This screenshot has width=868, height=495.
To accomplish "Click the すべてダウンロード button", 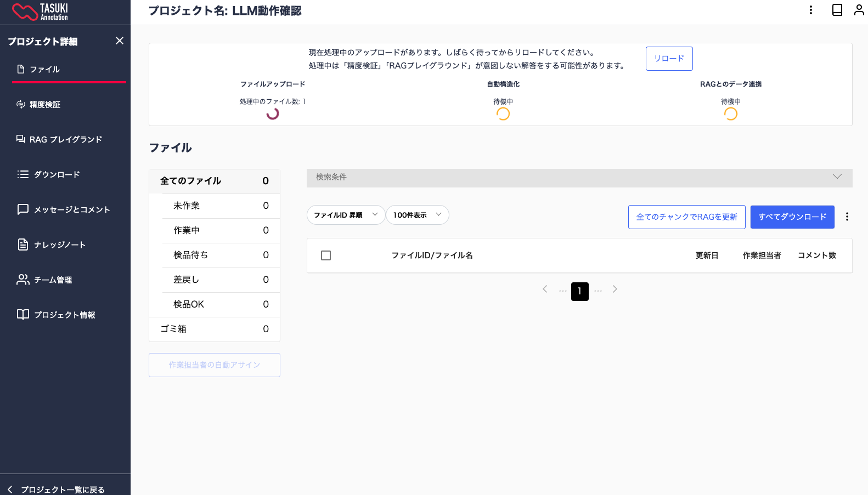I will [x=792, y=217].
